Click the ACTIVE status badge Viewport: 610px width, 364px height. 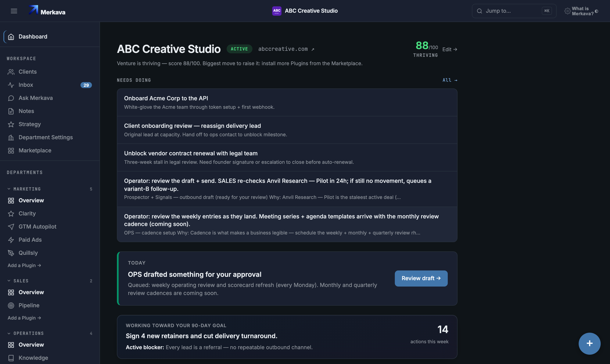tap(239, 49)
